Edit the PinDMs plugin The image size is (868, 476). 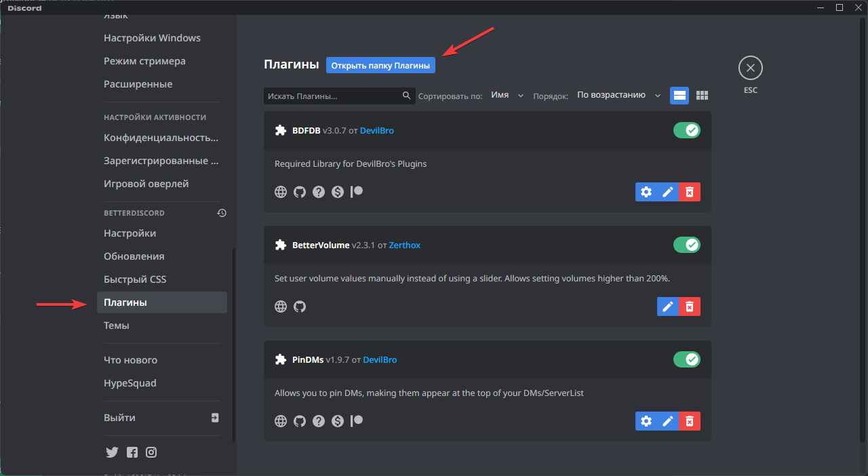[668, 421]
